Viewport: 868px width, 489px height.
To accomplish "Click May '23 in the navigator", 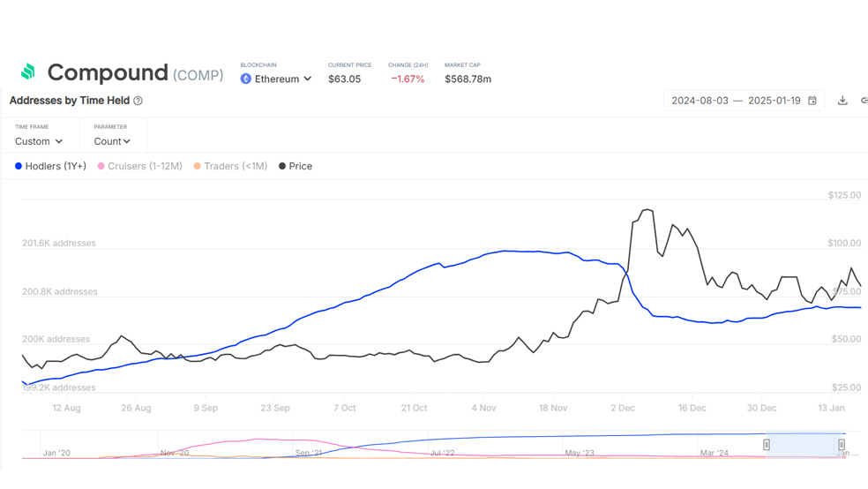I will [x=579, y=453].
